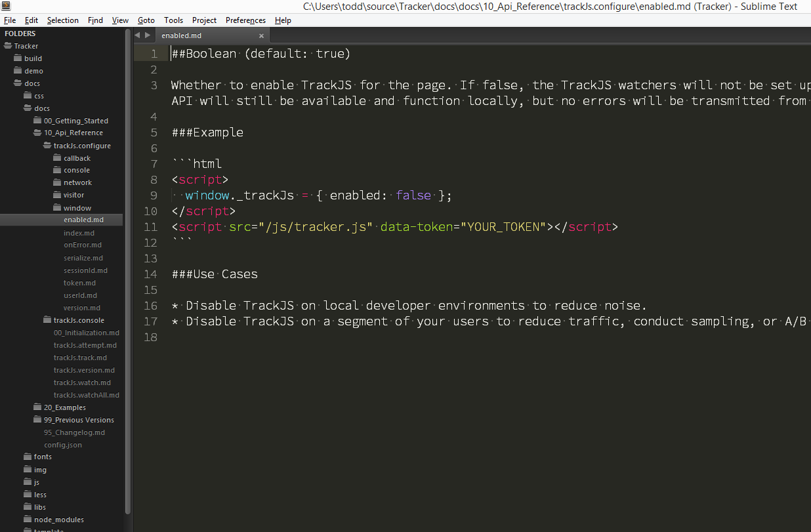Viewport: 811px width, 532px height.
Task: Open trackJs.watchAll.md file
Action: tap(87, 395)
